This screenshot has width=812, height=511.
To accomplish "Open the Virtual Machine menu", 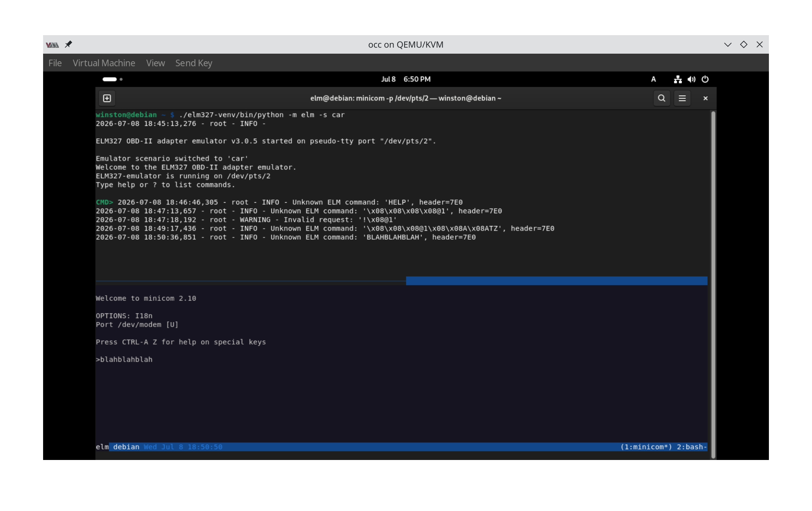I will (x=104, y=63).
